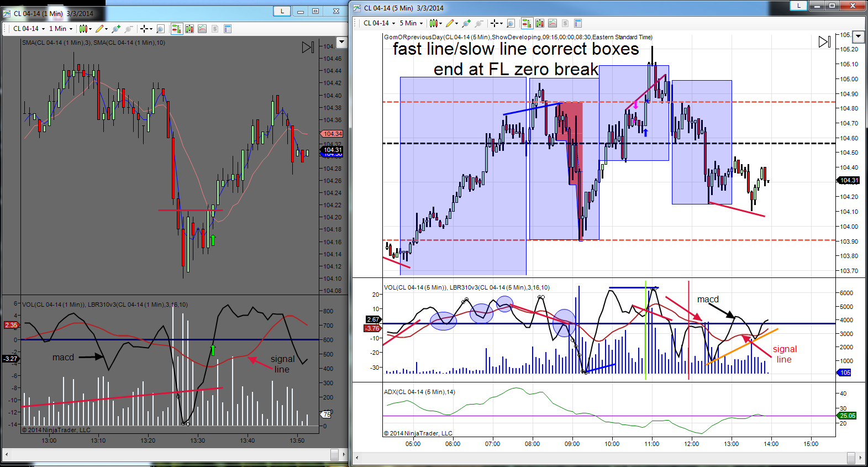
Task: Open the chart style menu in the 5 Min window
Action: [x=436, y=23]
